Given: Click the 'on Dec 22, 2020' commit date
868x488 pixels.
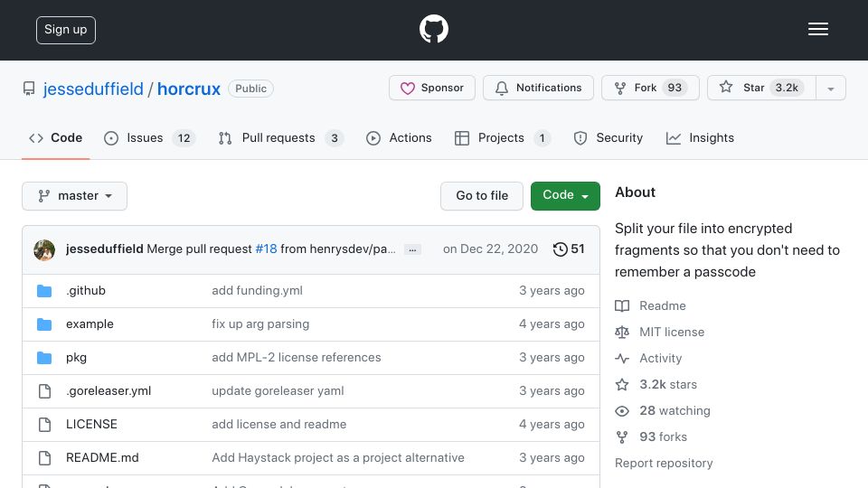Looking at the screenshot, I should click(490, 249).
